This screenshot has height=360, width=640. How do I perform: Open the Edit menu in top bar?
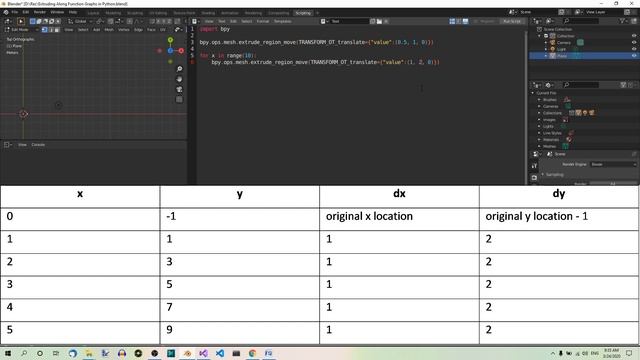point(26,12)
